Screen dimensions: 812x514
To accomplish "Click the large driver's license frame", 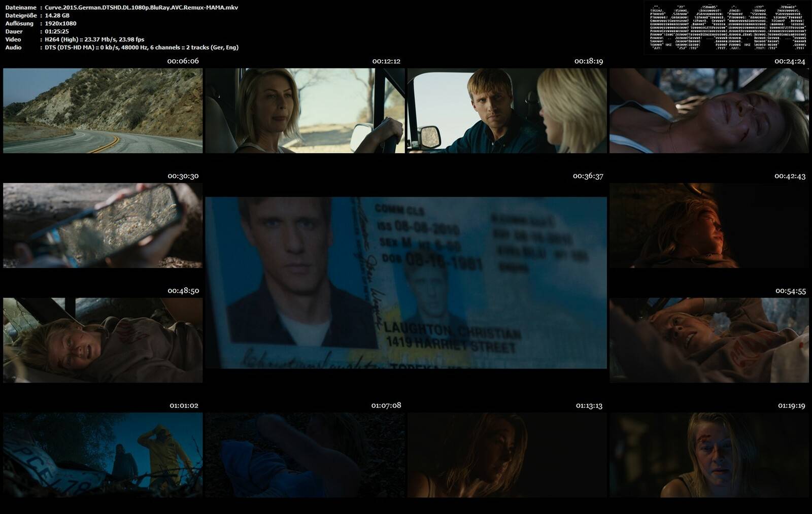I will coord(406,283).
